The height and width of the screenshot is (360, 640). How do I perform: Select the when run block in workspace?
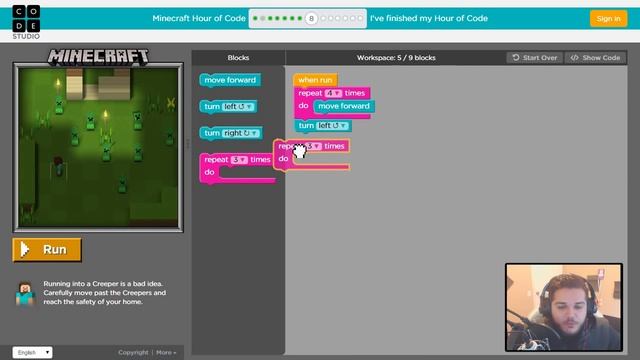click(x=315, y=80)
